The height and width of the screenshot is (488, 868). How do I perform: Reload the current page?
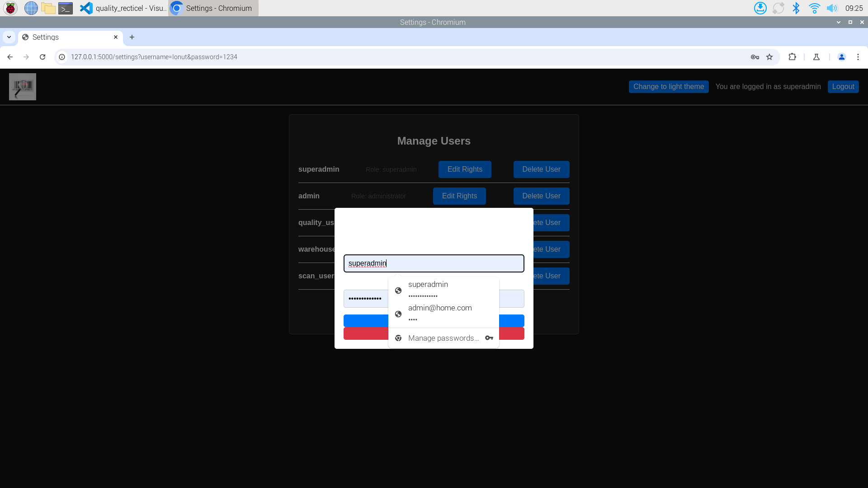(x=42, y=57)
